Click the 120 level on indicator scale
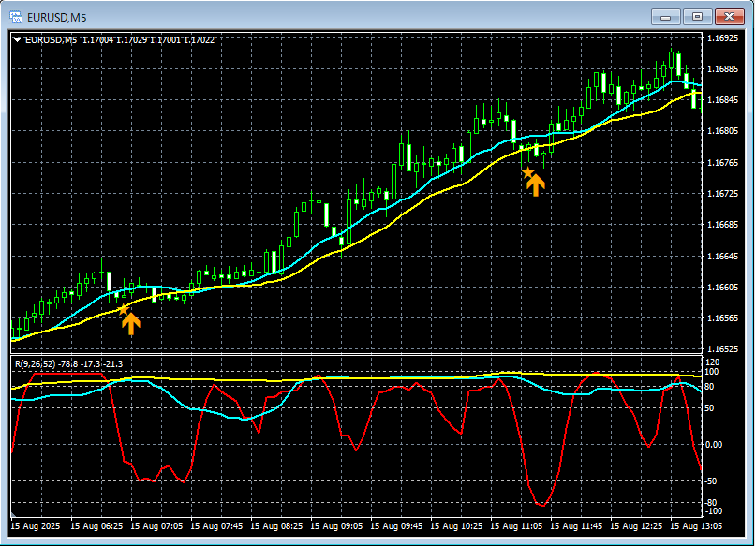The height and width of the screenshot is (546, 756). click(713, 362)
